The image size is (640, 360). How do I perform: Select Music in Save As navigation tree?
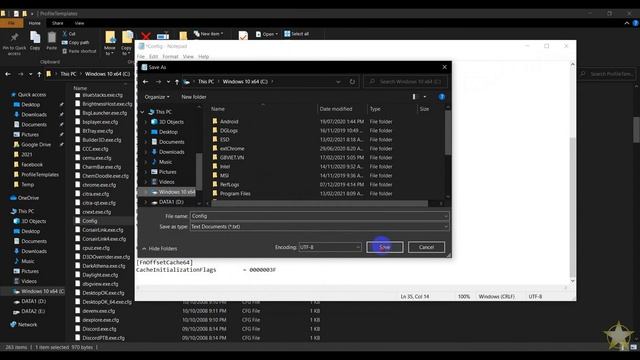(165, 162)
